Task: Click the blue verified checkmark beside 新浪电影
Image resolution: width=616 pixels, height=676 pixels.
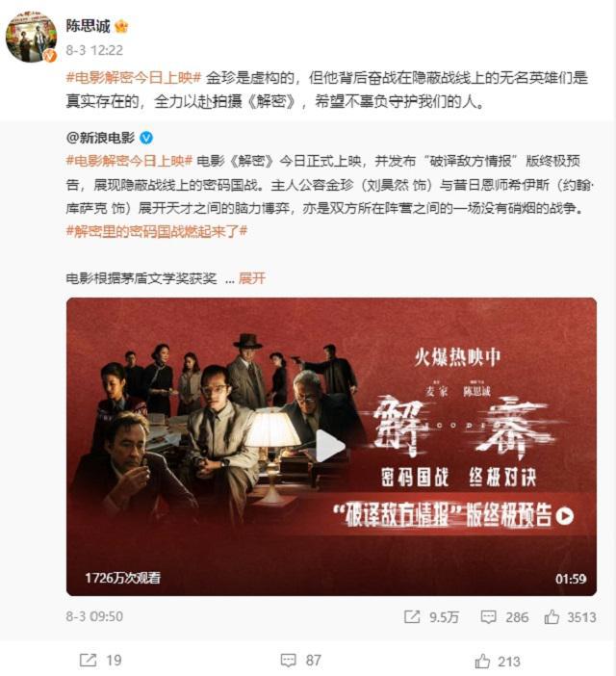Action: point(146,138)
